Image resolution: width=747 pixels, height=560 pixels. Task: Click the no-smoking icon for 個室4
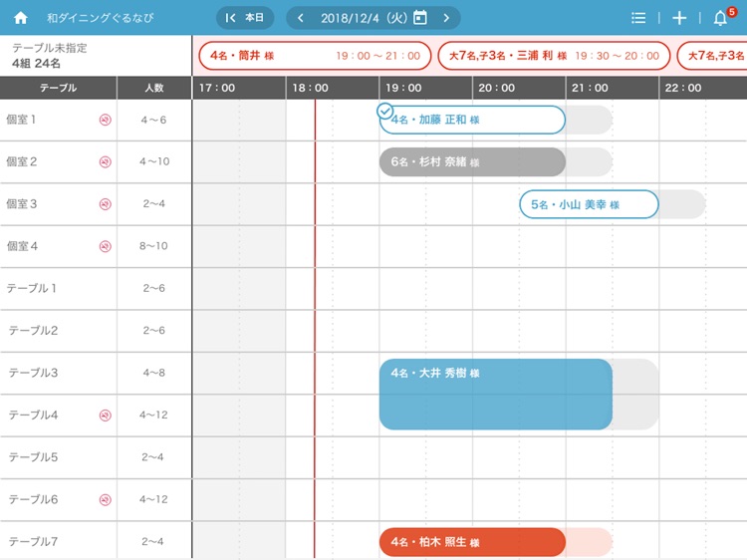pos(106,246)
